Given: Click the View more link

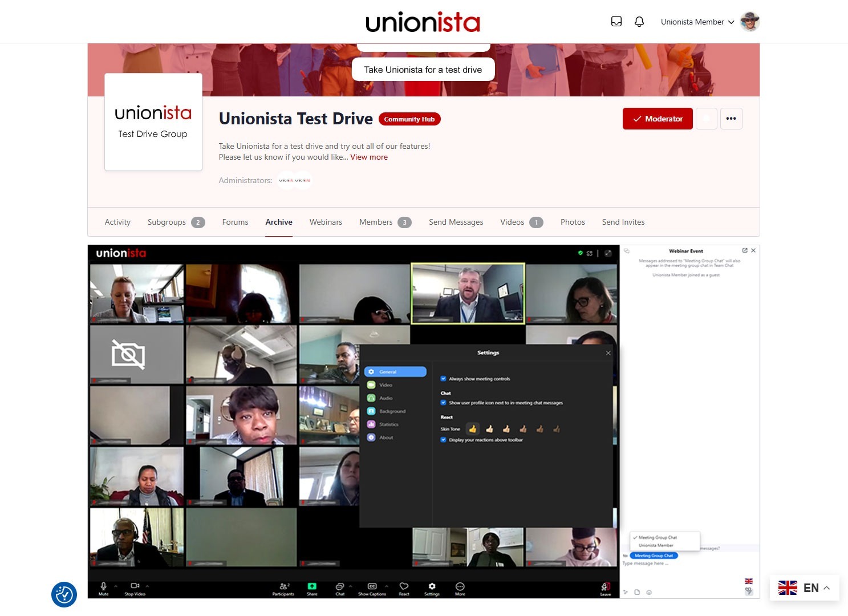Looking at the screenshot, I should [x=369, y=157].
